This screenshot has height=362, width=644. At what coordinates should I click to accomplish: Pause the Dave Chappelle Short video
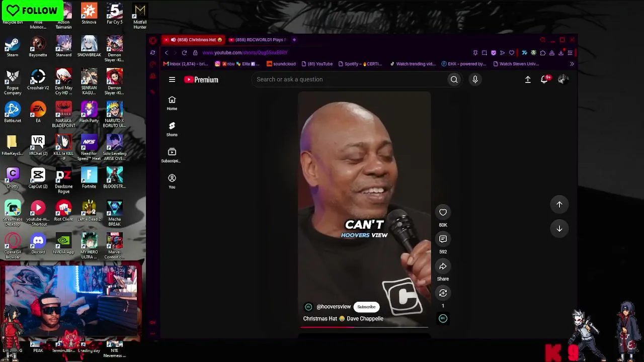[x=364, y=209]
